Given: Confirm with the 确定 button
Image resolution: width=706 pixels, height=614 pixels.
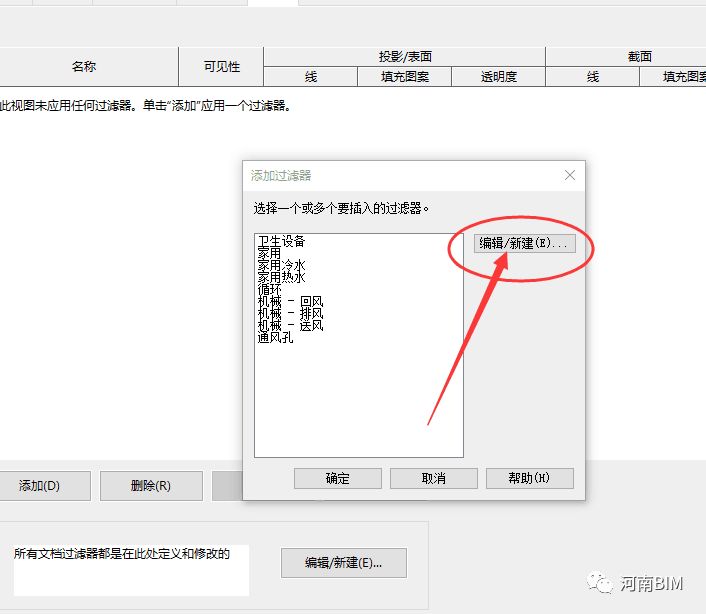Looking at the screenshot, I should pyautogui.click(x=338, y=478).
